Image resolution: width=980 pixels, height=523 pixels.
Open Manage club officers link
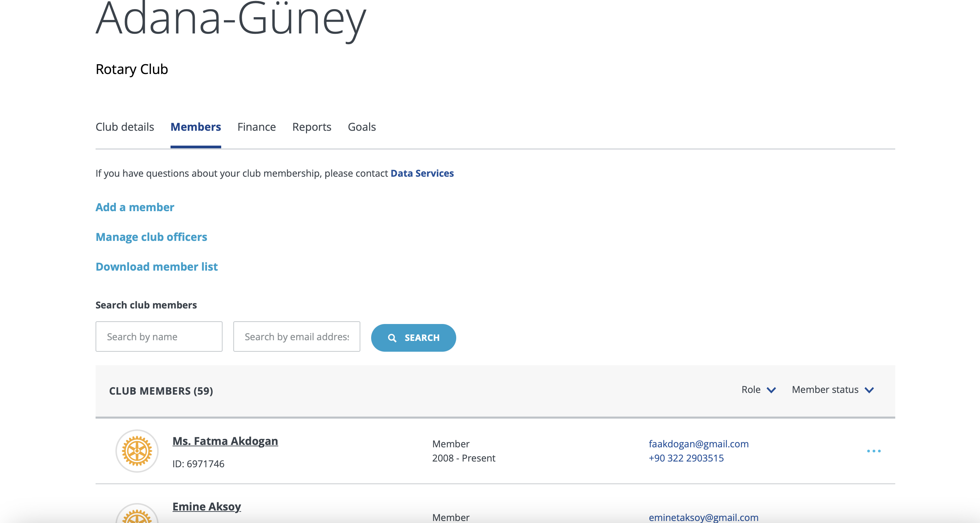coord(151,237)
